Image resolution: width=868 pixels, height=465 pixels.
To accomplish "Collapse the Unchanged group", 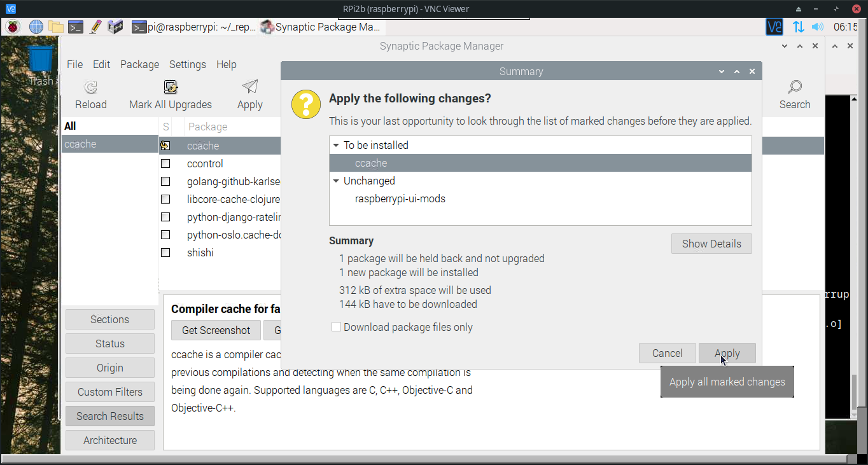I will [x=336, y=181].
